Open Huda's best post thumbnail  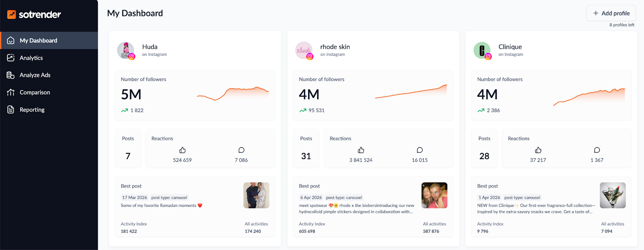256,195
